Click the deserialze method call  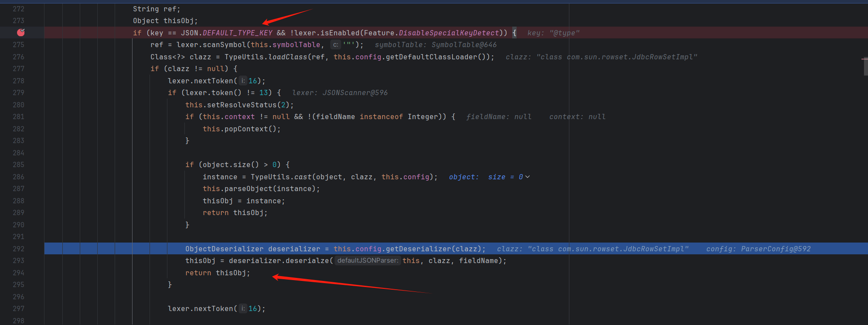307,260
